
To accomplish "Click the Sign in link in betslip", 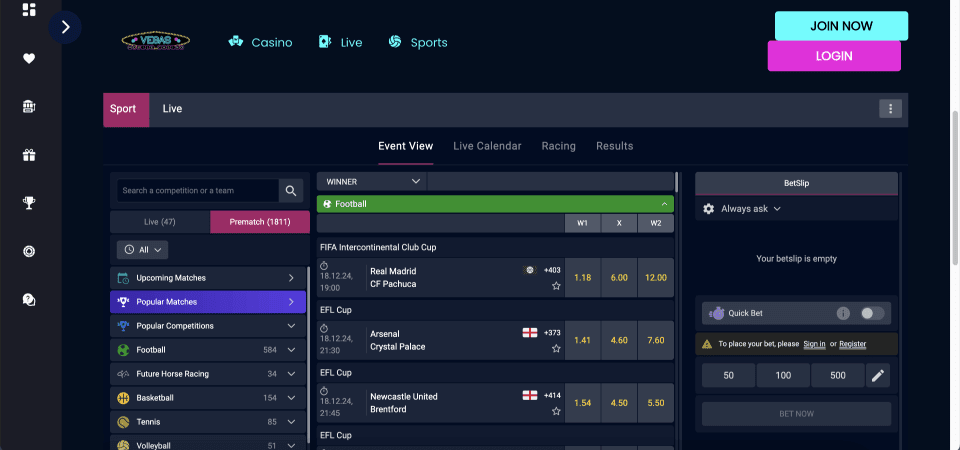I will point(814,344).
